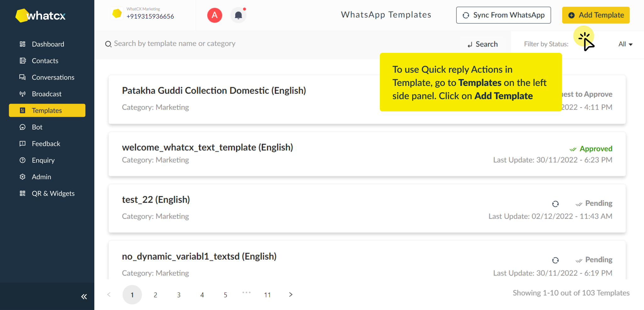Open QR & Widgets in the sidebar
Image resolution: width=644 pixels, height=310 pixels.
[x=53, y=194]
